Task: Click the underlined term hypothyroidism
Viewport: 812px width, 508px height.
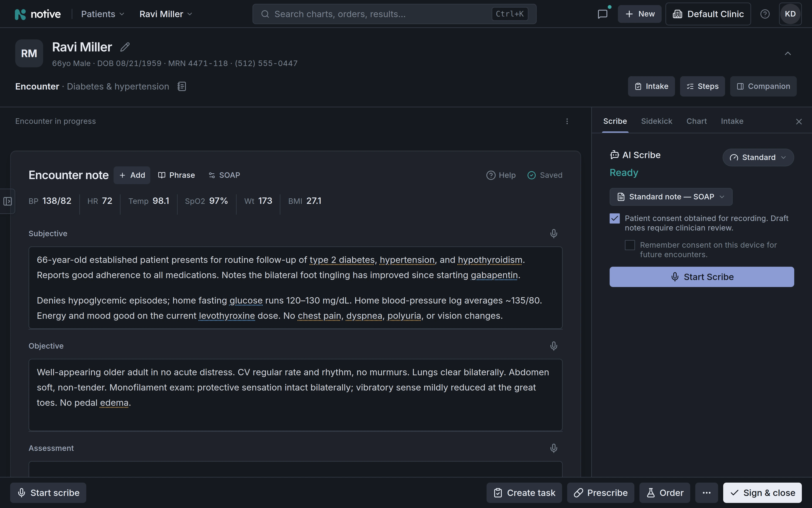Action: (x=490, y=260)
